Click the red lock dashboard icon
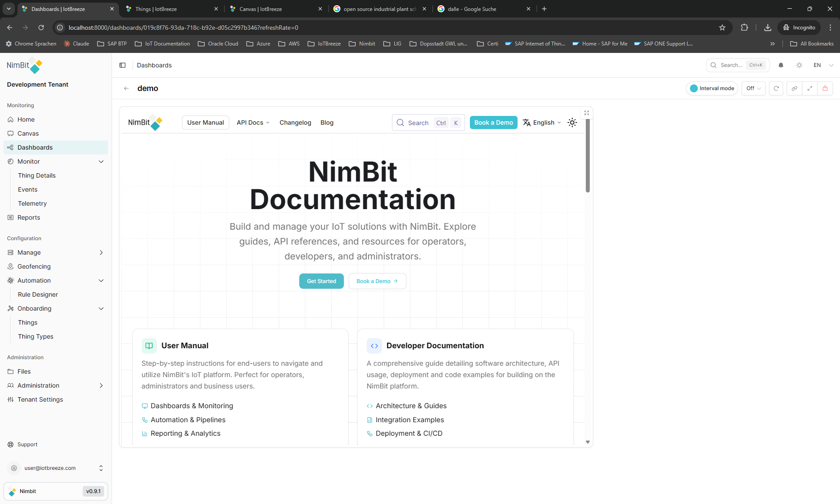 coord(825,88)
